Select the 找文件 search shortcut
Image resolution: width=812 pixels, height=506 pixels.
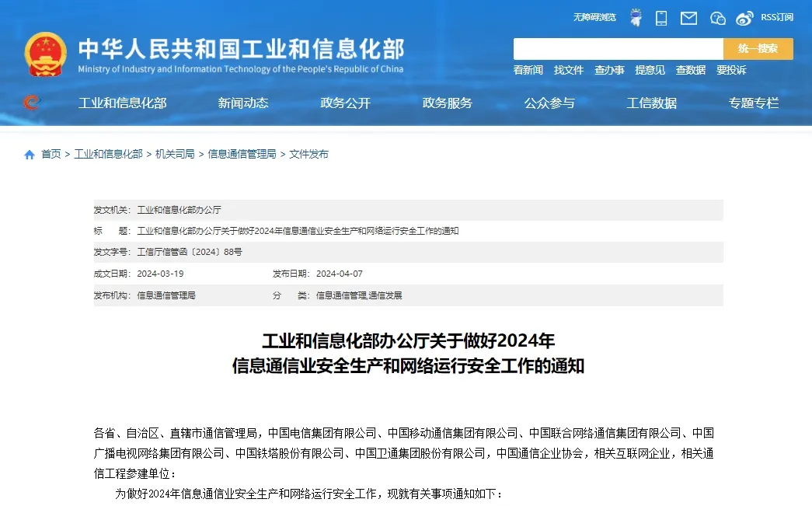click(x=569, y=70)
